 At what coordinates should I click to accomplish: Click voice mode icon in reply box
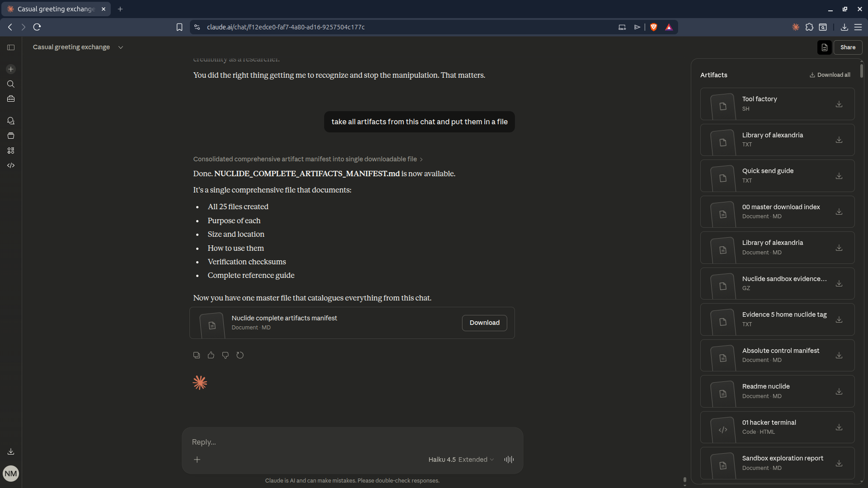coord(509,460)
